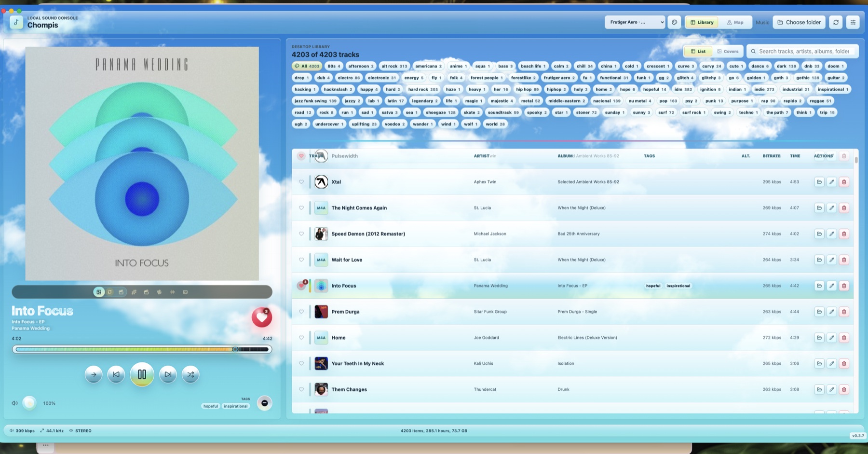Play the track Your Teeth In My Neck
Viewport: 868px width, 454px height.
tap(357, 363)
